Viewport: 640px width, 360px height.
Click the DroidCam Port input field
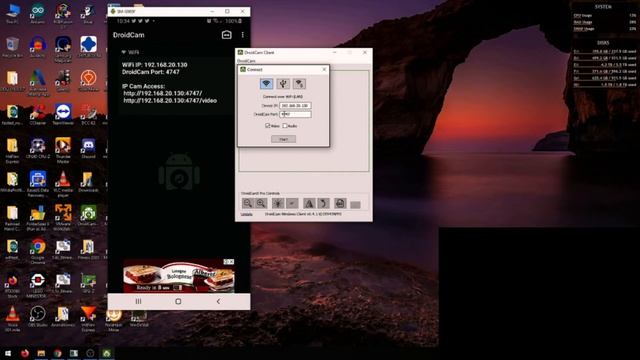295,114
